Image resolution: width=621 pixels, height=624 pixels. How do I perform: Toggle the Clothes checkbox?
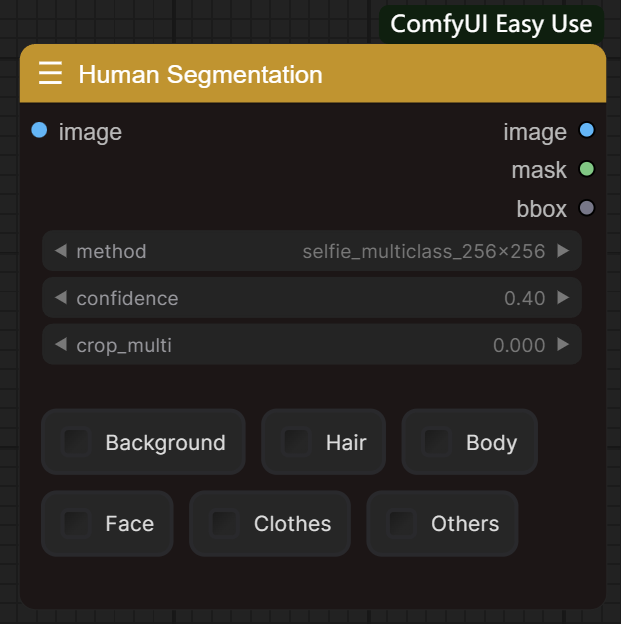click(x=225, y=523)
